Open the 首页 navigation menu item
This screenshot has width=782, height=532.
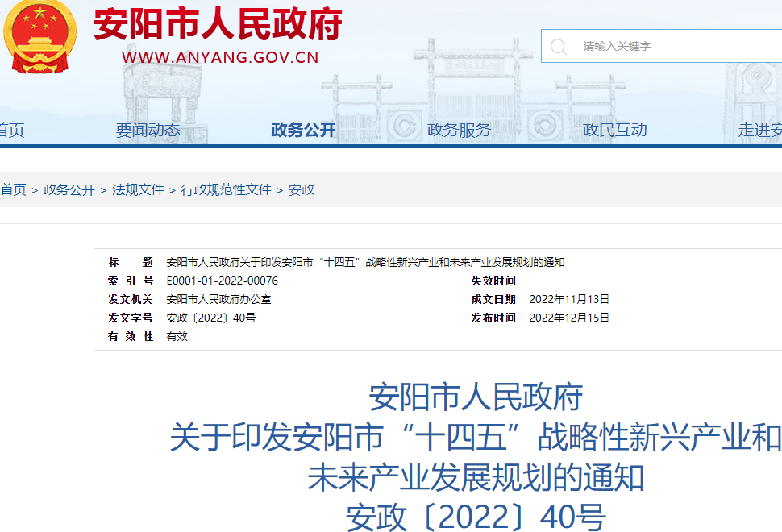(11, 130)
